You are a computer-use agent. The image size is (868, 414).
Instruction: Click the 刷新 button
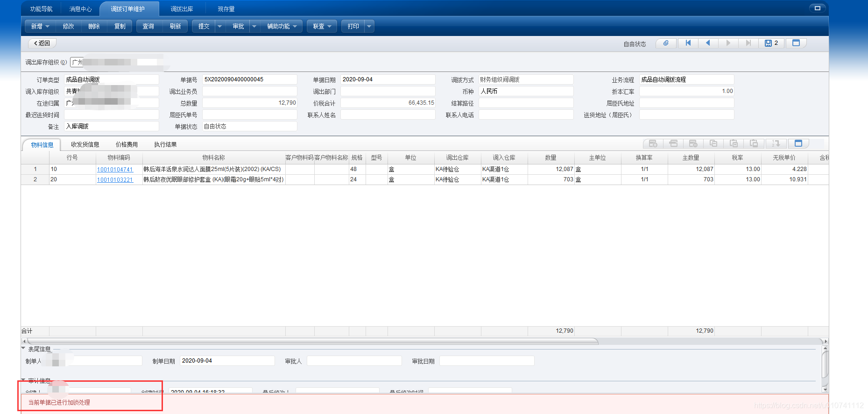pos(175,27)
